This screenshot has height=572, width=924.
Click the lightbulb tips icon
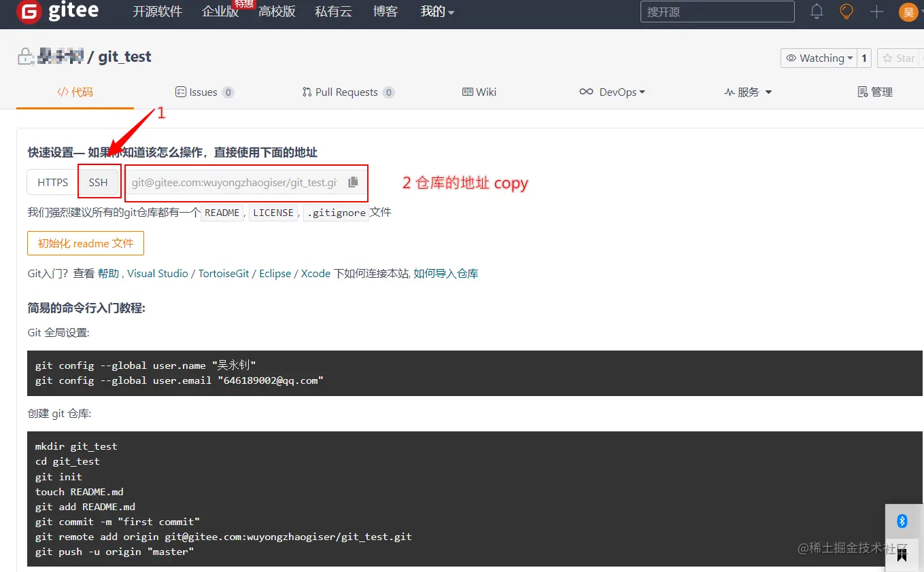click(x=846, y=12)
